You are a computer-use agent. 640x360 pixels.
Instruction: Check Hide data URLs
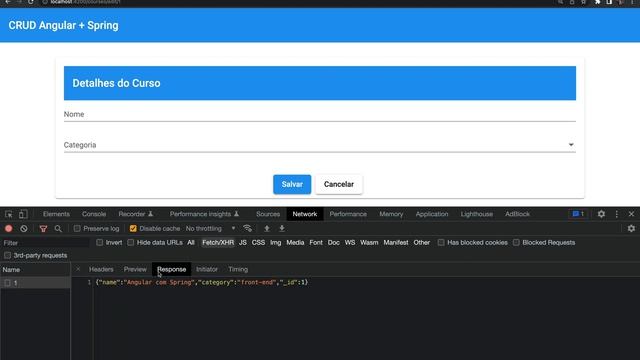131,242
